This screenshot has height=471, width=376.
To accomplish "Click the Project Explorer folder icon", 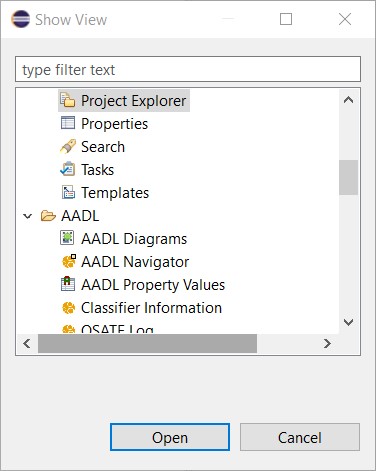I will [x=68, y=100].
